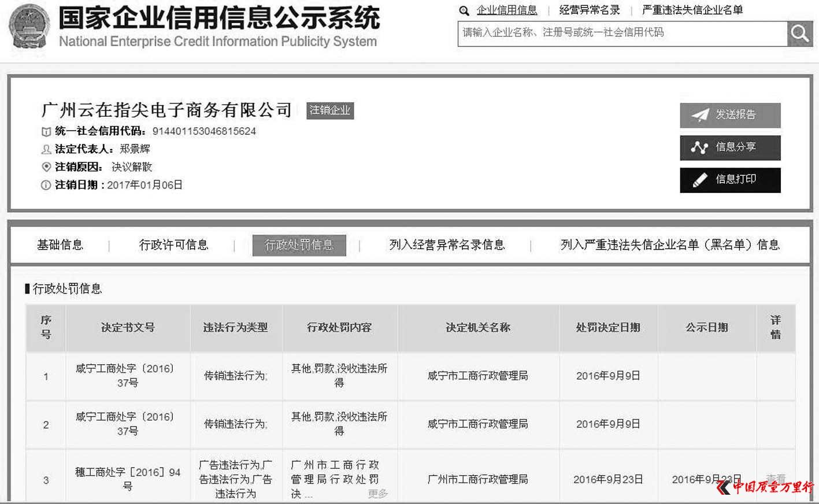Click the 信息分享 button

tap(730, 147)
